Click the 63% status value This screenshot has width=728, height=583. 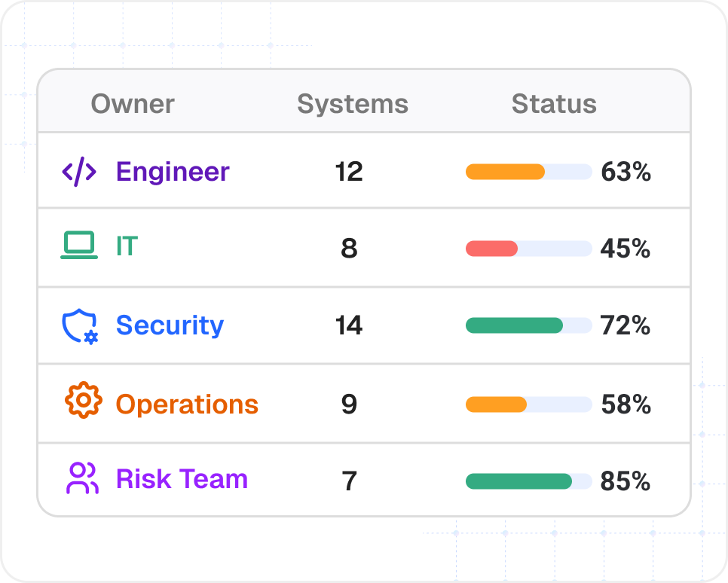tap(626, 172)
